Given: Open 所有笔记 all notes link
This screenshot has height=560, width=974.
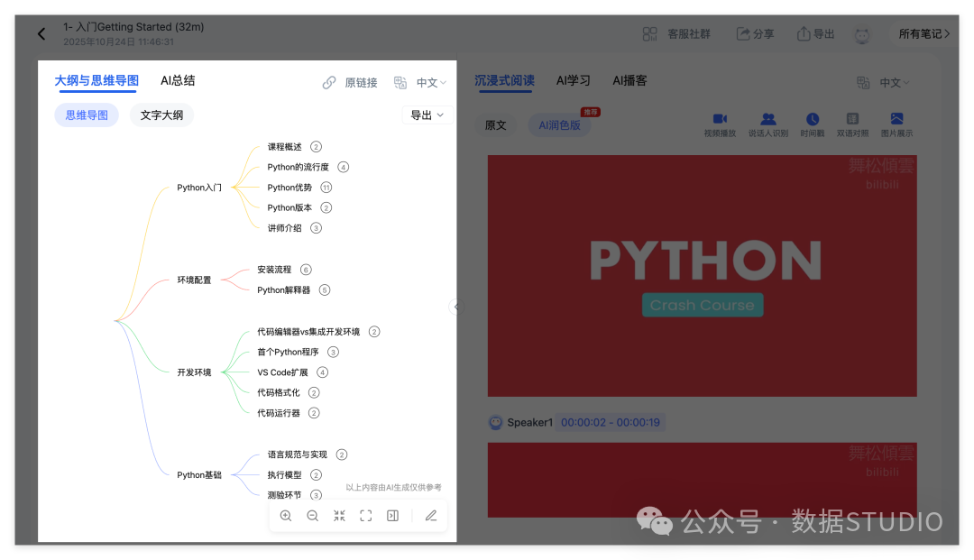Looking at the screenshot, I should [924, 33].
